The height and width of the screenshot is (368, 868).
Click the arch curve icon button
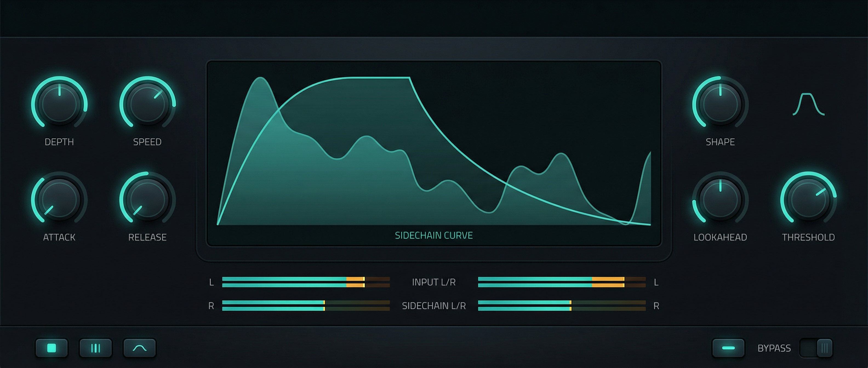coord(139,348)
